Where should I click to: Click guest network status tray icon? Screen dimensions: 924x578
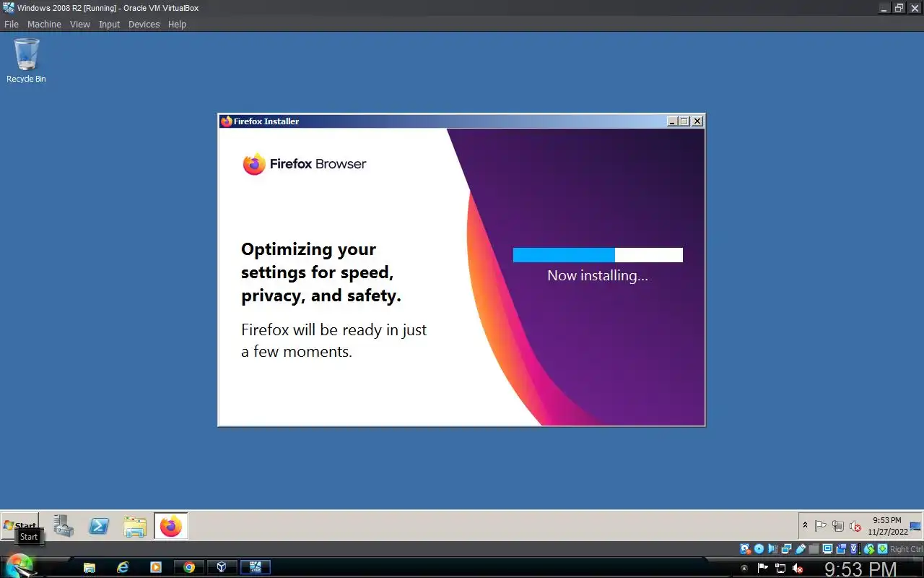tap(838, 526)
